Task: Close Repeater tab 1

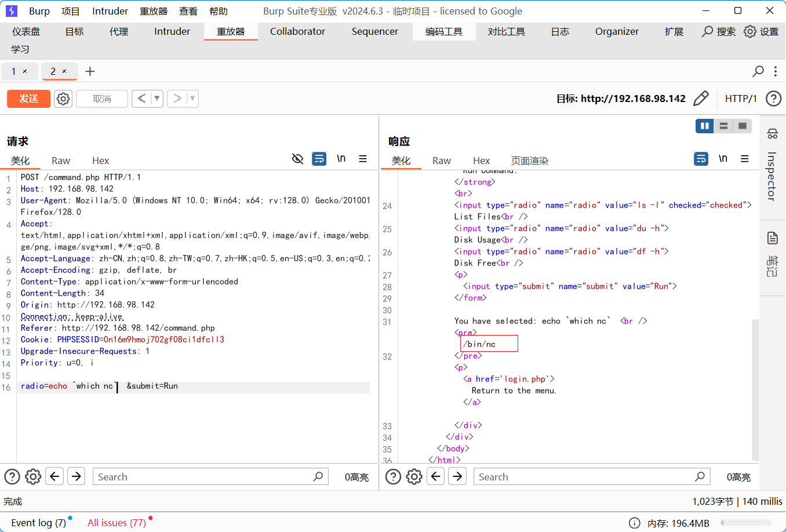Action: coord(25,71)
